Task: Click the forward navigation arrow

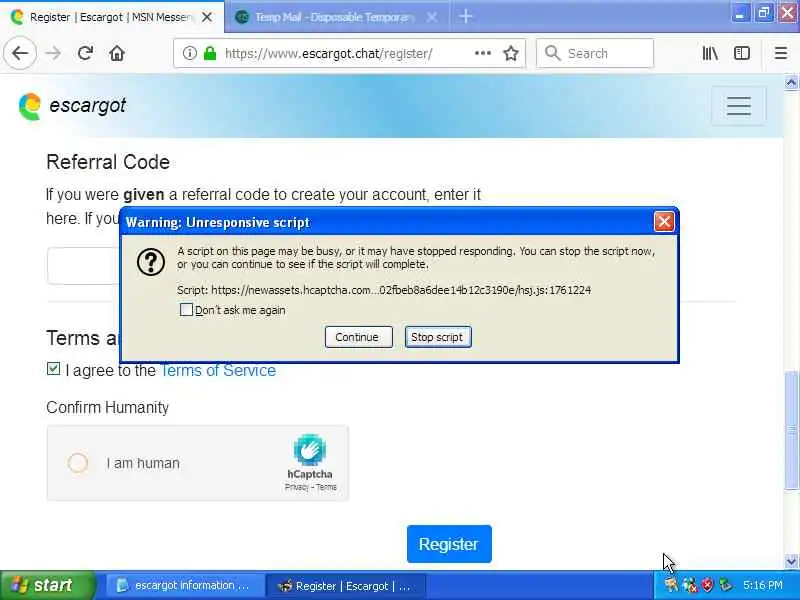Action: tap(53, 53)
